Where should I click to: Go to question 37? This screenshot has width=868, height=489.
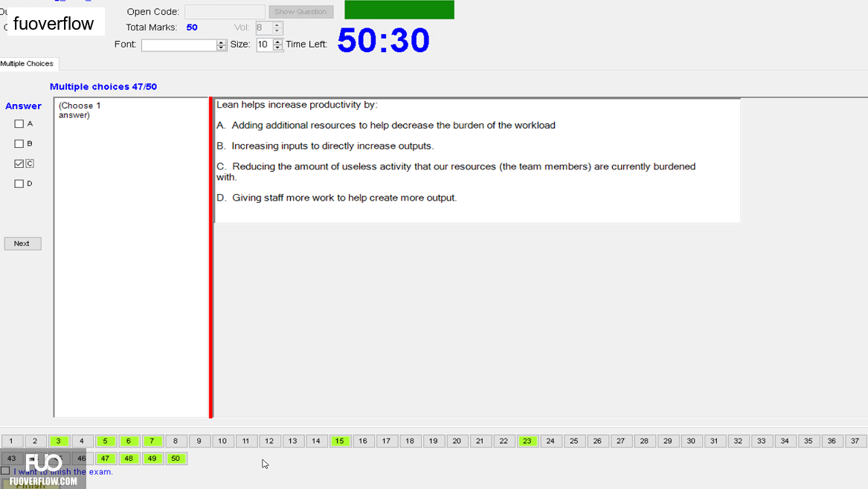855,441
